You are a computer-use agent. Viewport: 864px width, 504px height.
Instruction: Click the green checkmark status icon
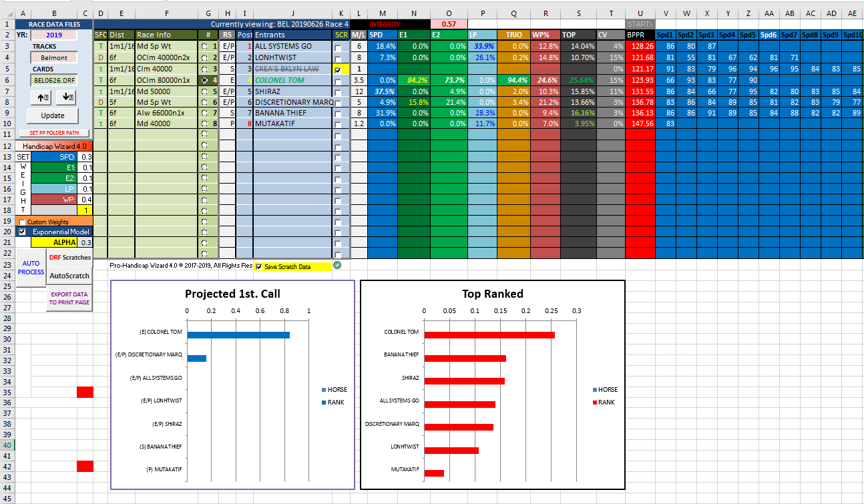[337, 266]
